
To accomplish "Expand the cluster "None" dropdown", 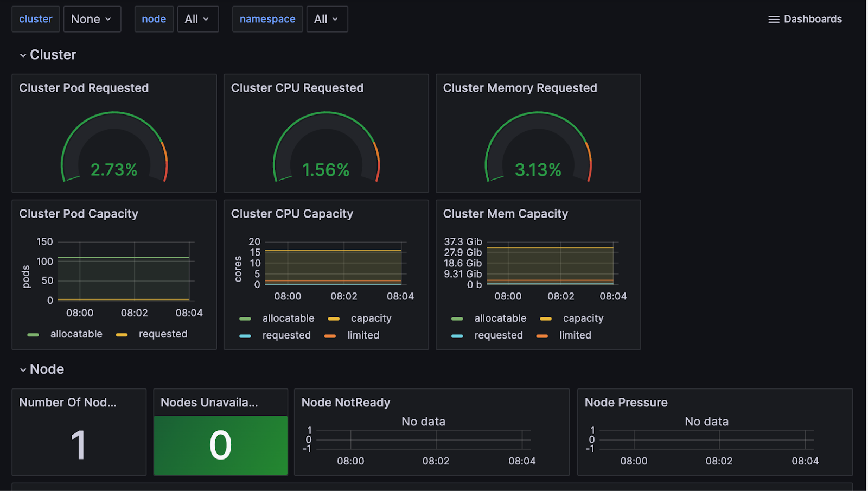I will coord(91,18).
